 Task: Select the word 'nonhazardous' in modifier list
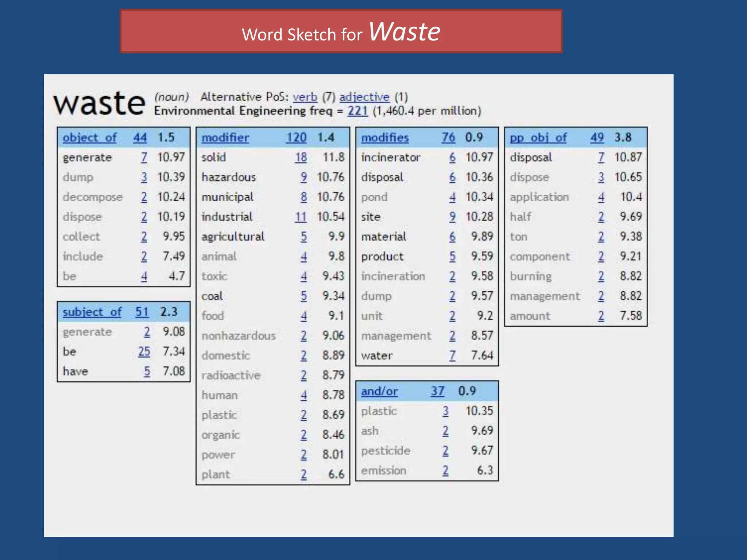tap(239, 335)
